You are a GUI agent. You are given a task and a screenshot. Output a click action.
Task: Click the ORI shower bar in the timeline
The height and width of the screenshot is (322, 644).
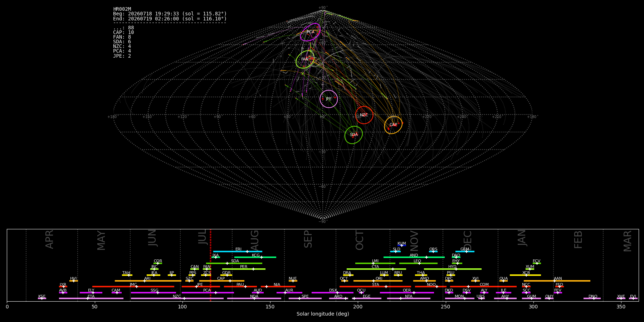click(x=378, y=281)
